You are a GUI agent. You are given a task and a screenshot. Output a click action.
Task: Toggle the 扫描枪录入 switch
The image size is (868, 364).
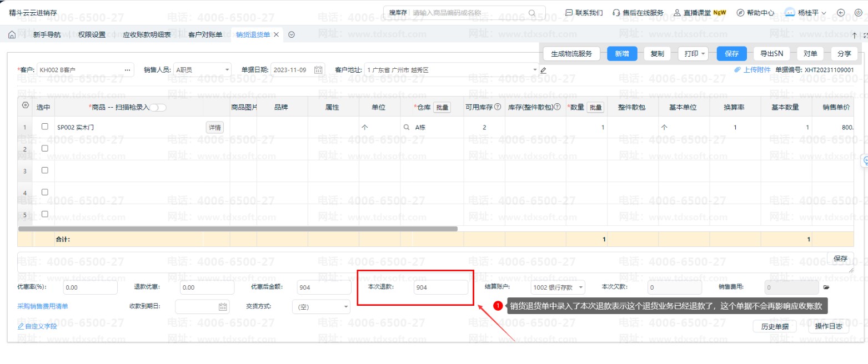point(157,107)
